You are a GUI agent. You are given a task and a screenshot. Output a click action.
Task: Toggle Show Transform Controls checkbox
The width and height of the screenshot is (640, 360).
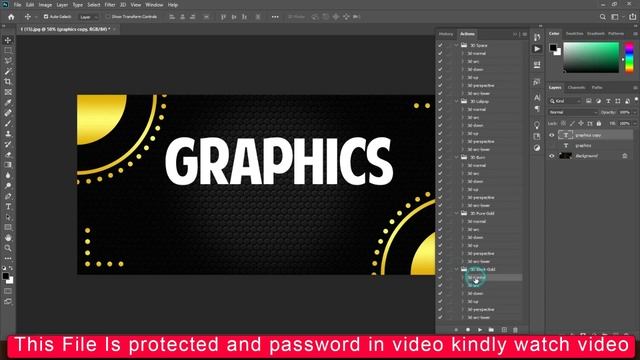coord(108,17)
